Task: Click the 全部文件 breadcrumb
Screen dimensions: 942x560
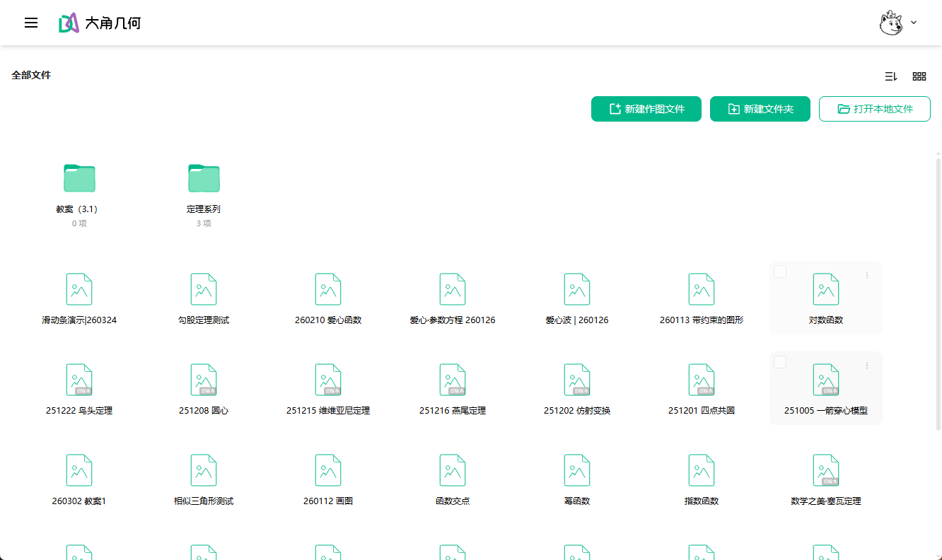Action: tap(31, 75)
